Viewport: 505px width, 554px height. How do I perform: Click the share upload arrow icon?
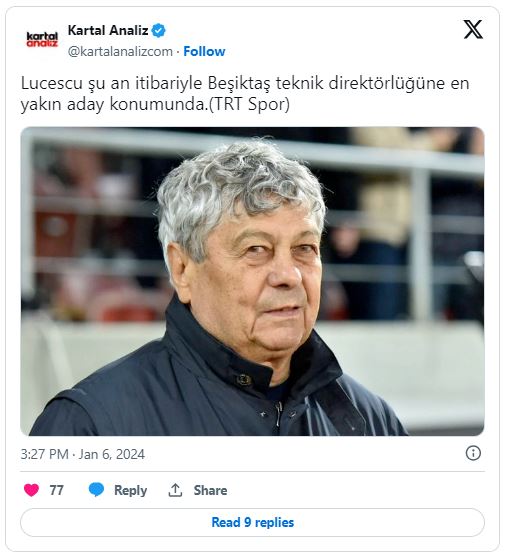(x=175, y=490)
